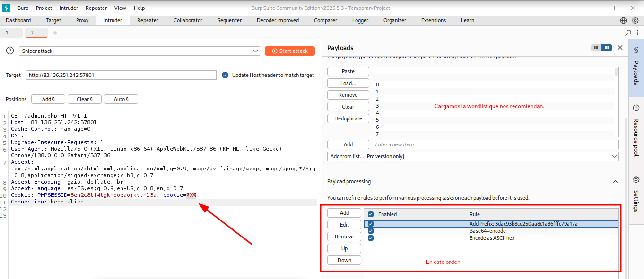Toggle Update Host header to match target
Viewport: 644px width, 279px height.
point(225,75)
